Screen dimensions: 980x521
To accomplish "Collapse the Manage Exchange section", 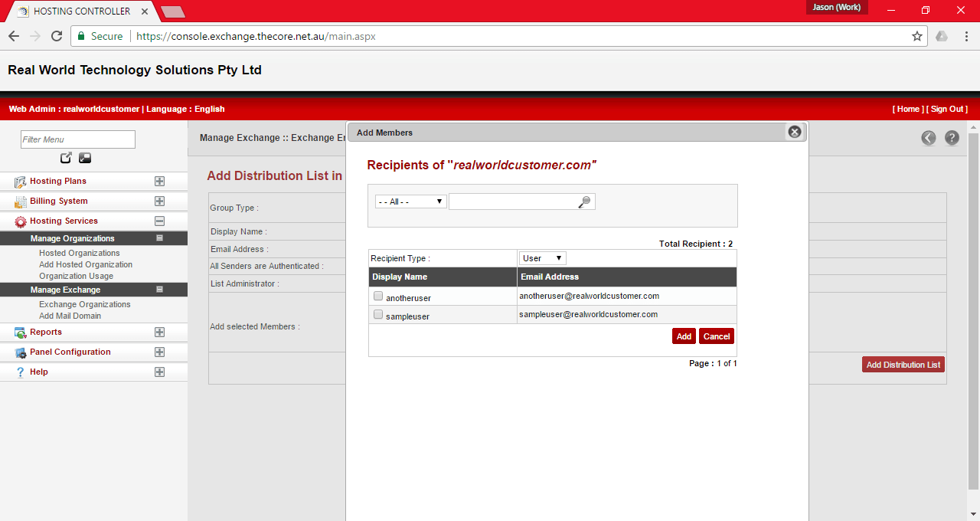I will point(159,290).
